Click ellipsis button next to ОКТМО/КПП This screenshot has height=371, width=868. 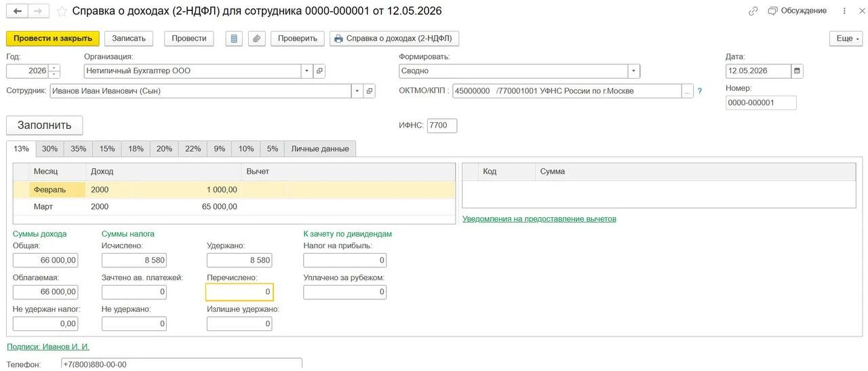tap(688, 91)
